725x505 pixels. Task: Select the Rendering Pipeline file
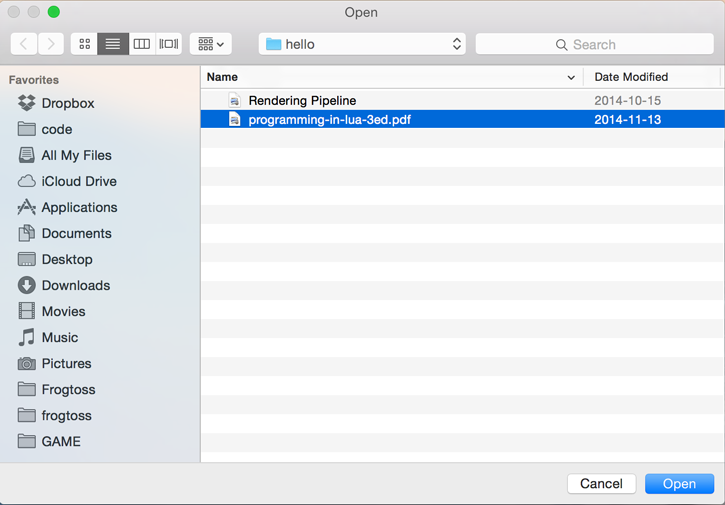point(302,100)
